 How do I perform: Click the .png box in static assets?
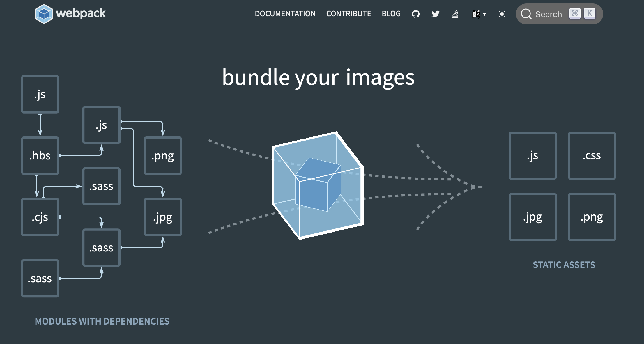pos(592,217)
